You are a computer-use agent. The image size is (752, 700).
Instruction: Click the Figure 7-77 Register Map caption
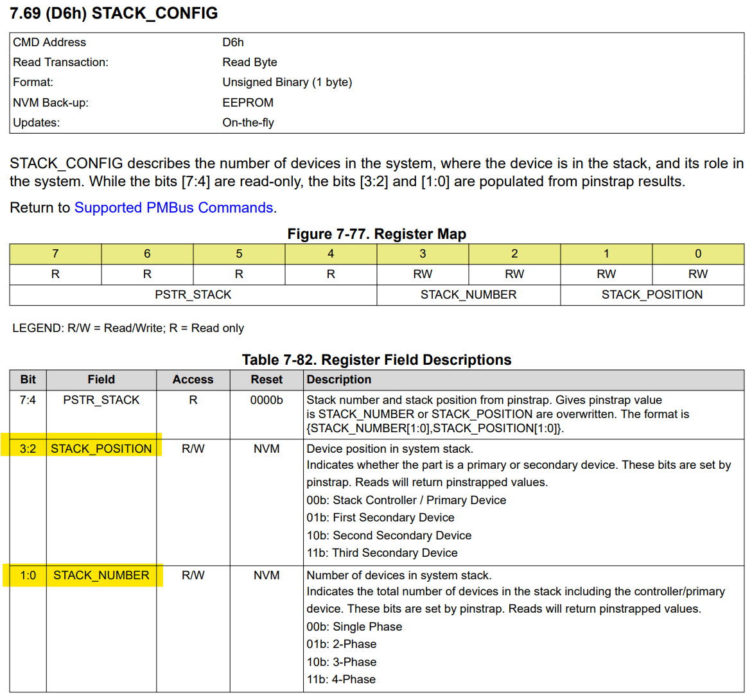[376, 234]
